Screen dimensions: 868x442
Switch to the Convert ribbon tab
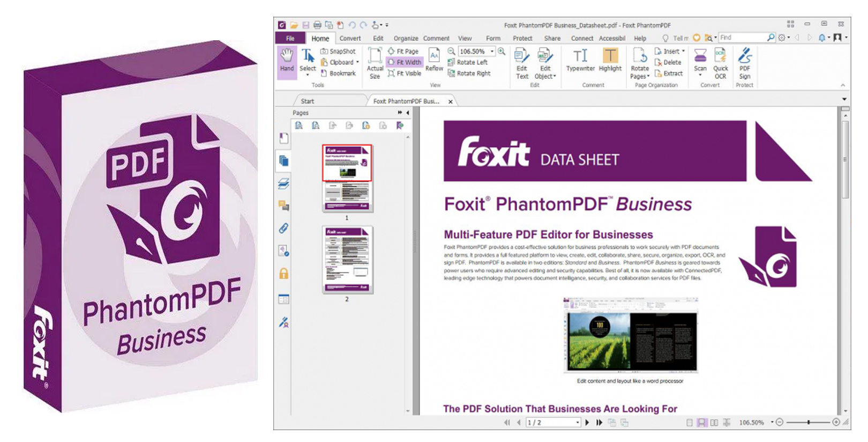(350, 38)
